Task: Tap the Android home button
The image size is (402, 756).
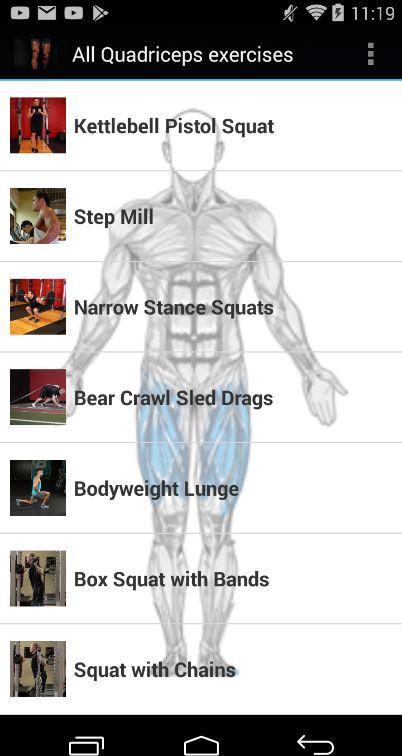Action: (201, 744)
